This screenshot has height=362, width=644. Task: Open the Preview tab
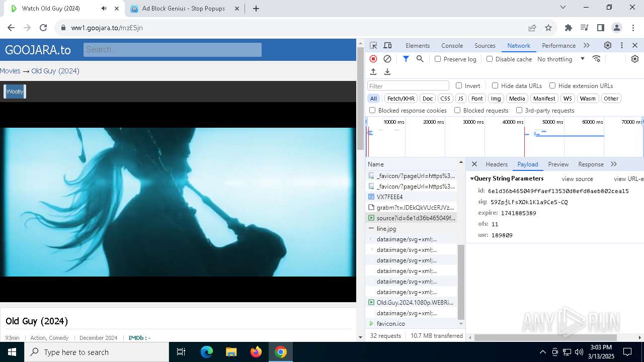click(x=558, y=164)
